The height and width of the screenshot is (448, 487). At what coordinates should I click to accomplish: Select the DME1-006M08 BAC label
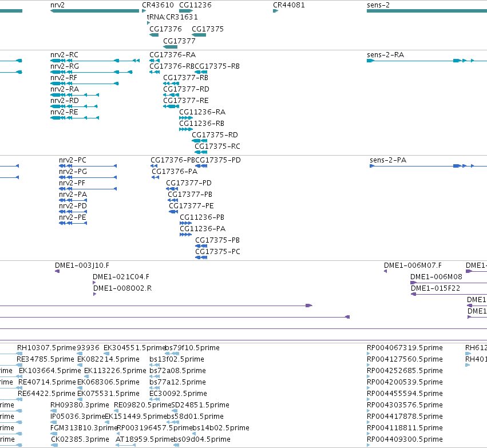[437, 277]
